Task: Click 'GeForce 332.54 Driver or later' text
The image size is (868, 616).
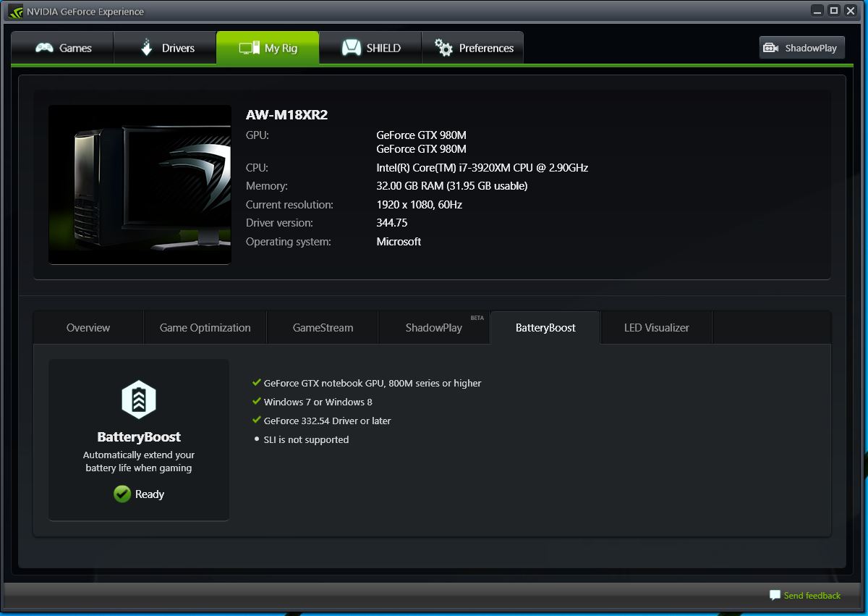Action: pyautogui.click(x=328, y=421)
